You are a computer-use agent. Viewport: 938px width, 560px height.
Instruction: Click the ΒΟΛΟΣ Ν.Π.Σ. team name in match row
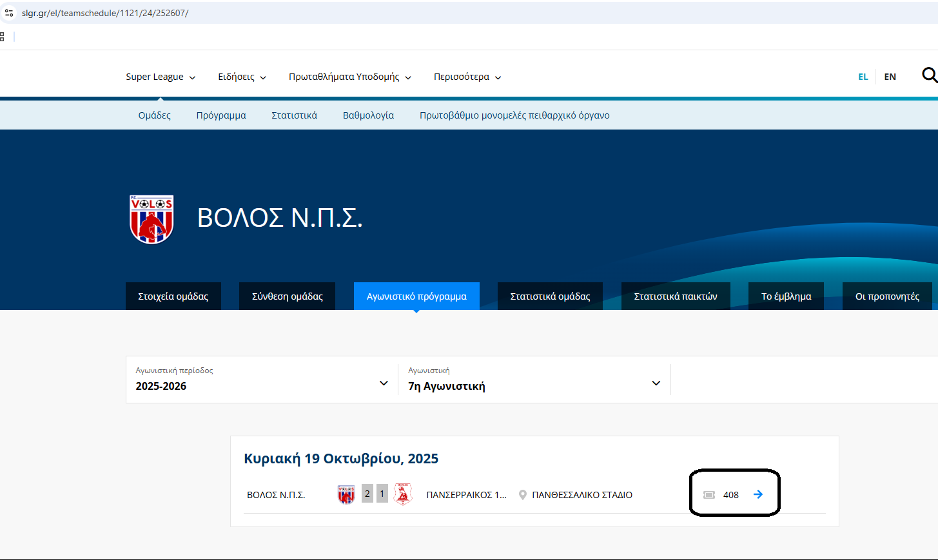click(x=276, y=495)
